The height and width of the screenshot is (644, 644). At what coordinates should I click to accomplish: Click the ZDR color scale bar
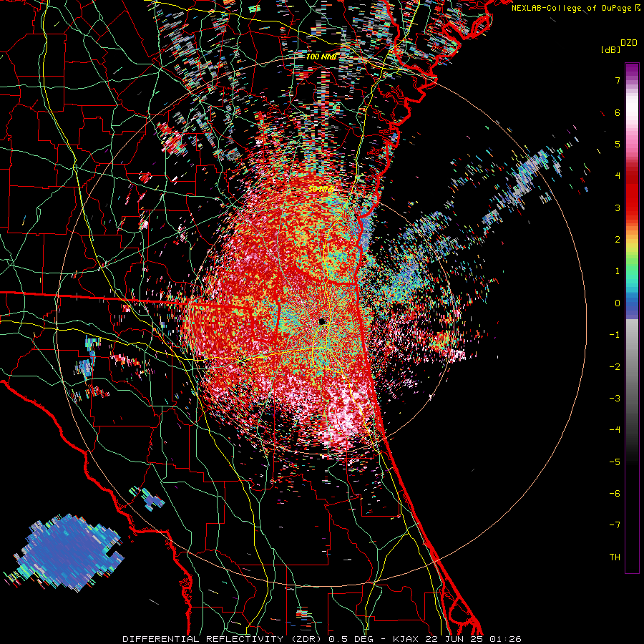click(x=632, y=318)
